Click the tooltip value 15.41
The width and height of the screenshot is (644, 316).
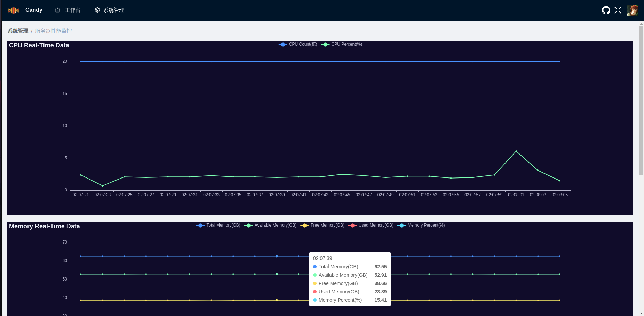(x=381, y=300)
